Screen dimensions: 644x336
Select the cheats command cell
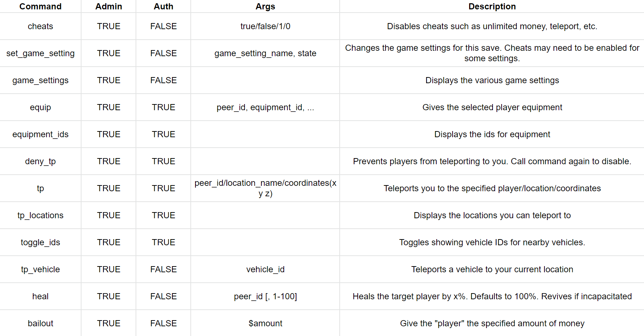(x=40, y=26)
